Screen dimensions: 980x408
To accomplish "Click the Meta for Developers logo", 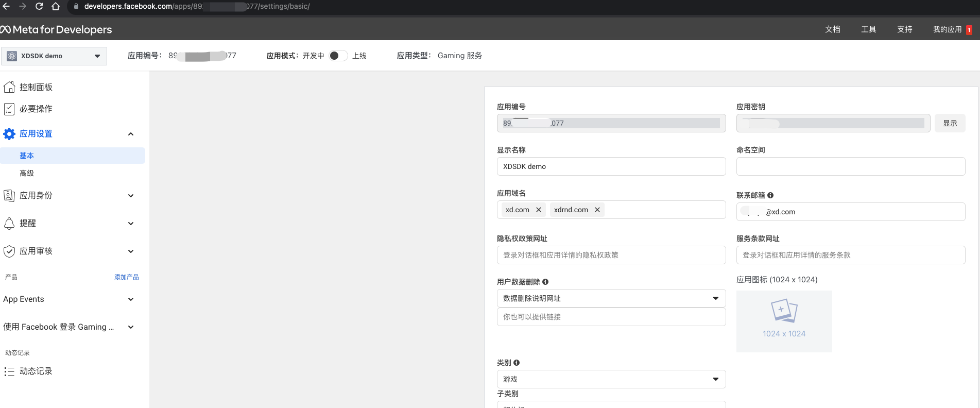I will pos(56,29).
